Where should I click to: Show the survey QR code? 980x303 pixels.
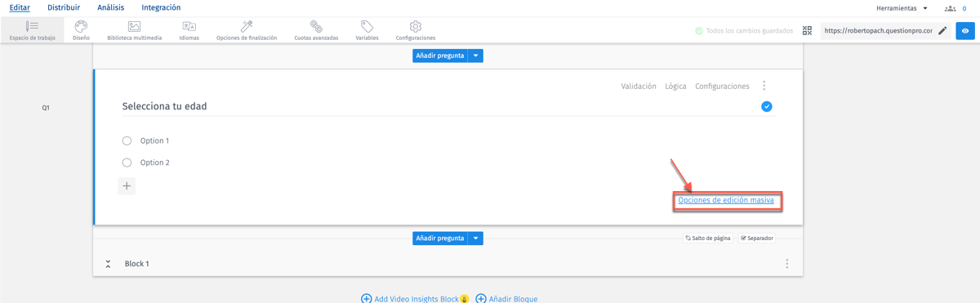807,31
